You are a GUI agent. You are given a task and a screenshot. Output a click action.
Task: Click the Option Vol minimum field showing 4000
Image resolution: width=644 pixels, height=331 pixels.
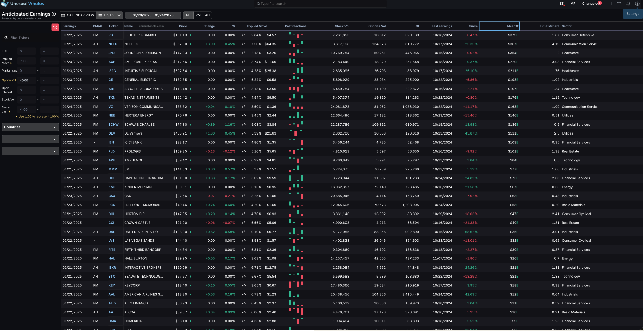click(x=27, y=80)
